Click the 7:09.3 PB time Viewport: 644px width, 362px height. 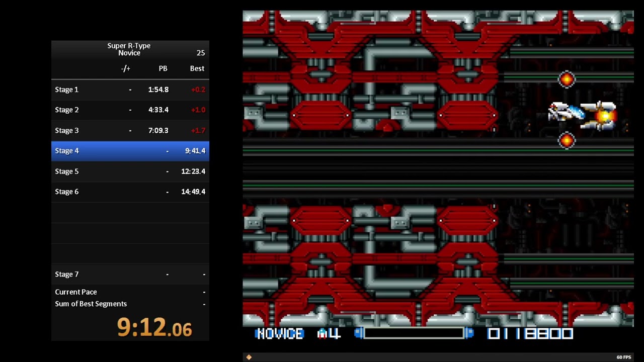158,130
